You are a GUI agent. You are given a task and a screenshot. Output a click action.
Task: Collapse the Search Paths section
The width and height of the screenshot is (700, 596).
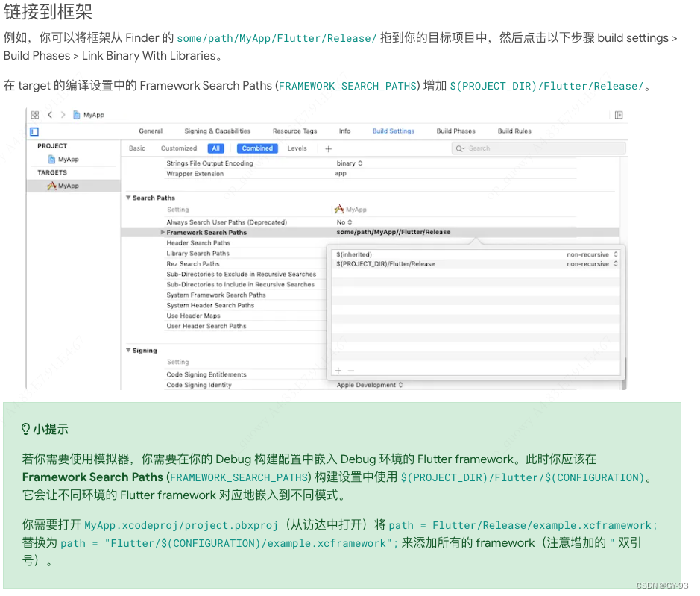[x=128, y=198]
